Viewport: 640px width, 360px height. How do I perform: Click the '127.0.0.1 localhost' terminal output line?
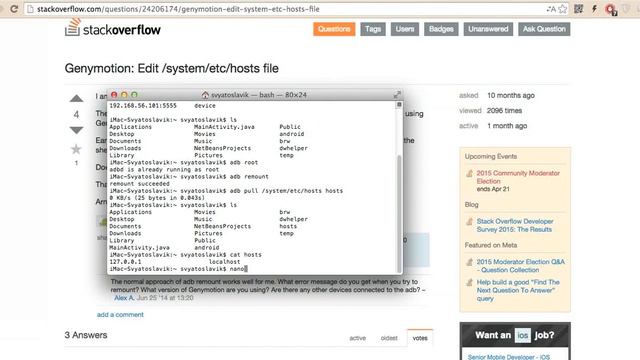click(175, 262)
